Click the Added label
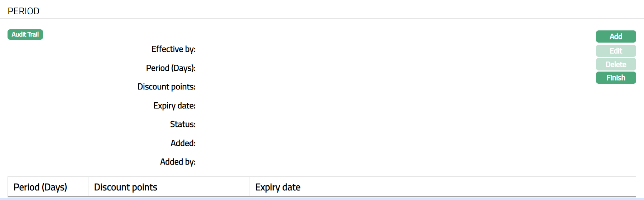This screenshot has height=200, width=644. pos(183,143)
